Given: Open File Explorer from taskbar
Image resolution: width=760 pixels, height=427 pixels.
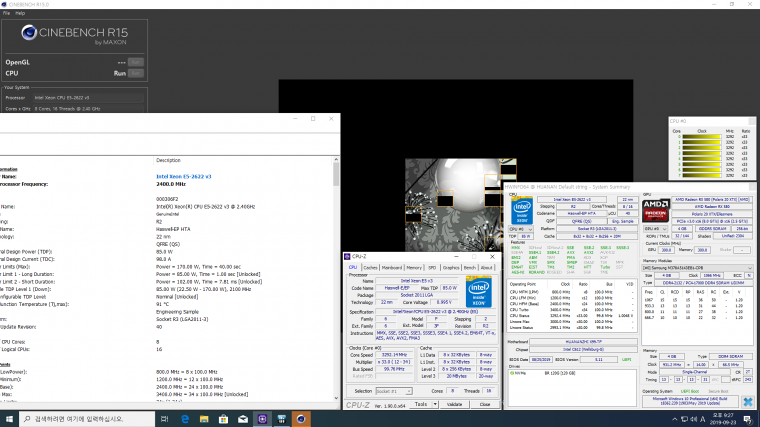Looking at the screenshot, I should click(204, 419).
